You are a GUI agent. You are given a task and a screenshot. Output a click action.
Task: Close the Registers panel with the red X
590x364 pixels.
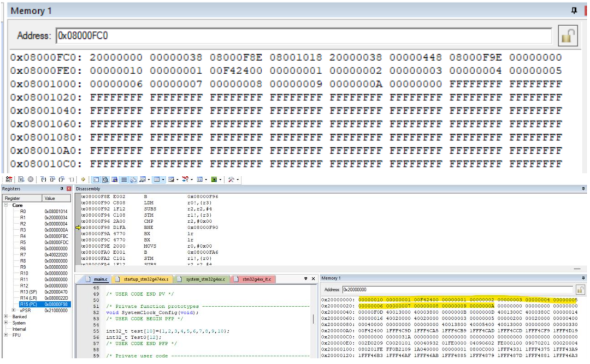coord(69,189)
